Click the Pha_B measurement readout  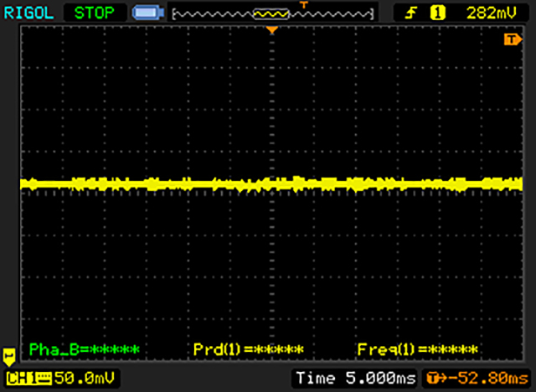click(85, 349)
